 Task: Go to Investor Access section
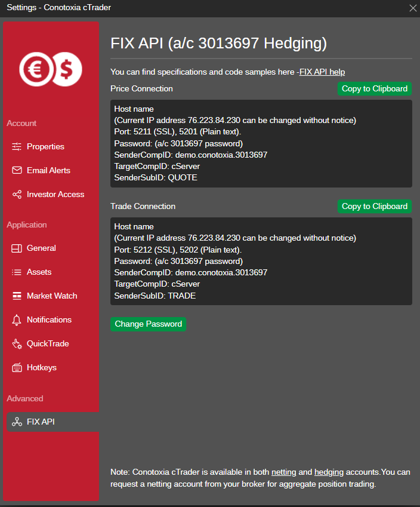tap(55, 194)
